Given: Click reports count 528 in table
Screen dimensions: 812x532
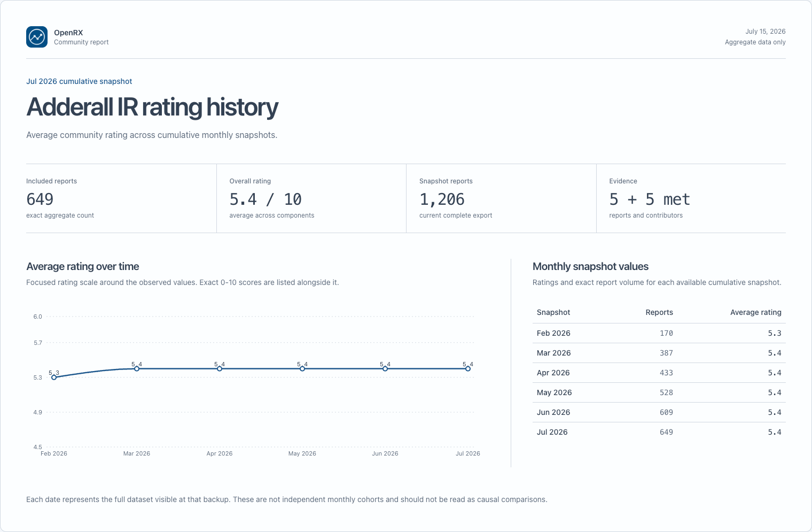Looking at the screenshot, I should click(666, 392).
